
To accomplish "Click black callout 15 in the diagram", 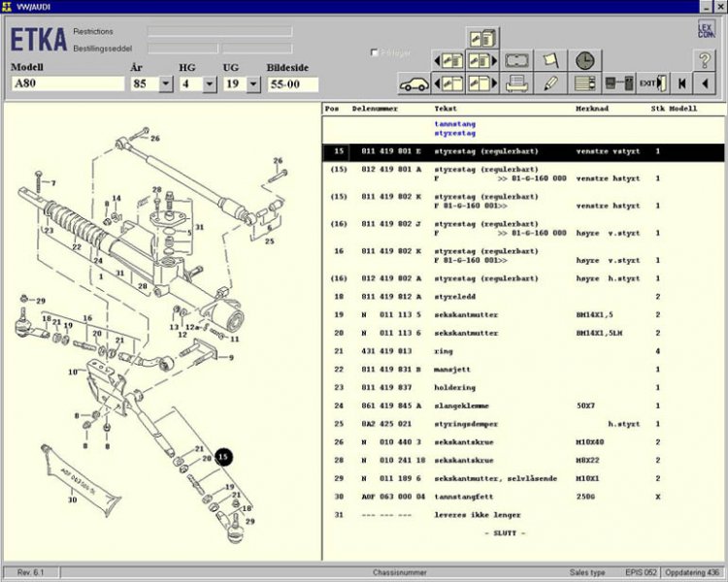I will (223, 456).
